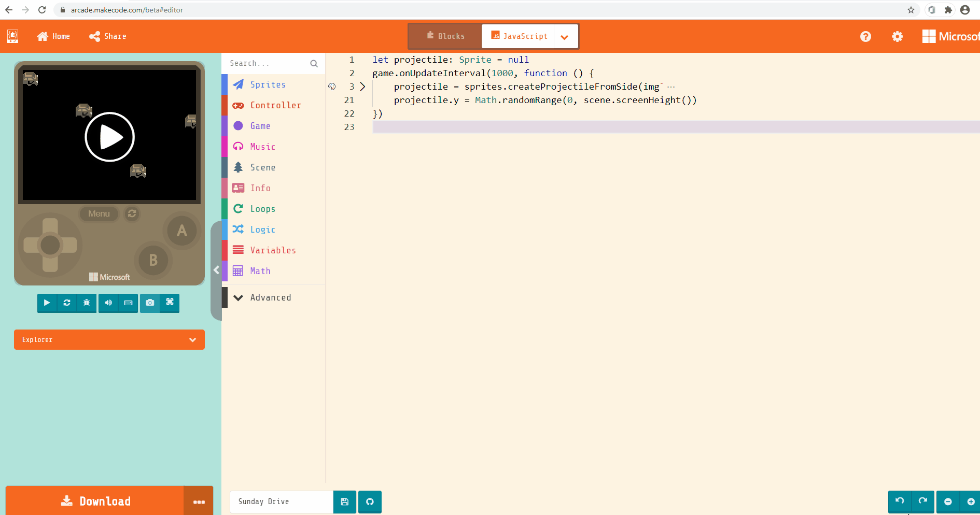Open the Explorer panel dropdown
The width and height of the screenshot is (980, 515).
coord(192,339)
